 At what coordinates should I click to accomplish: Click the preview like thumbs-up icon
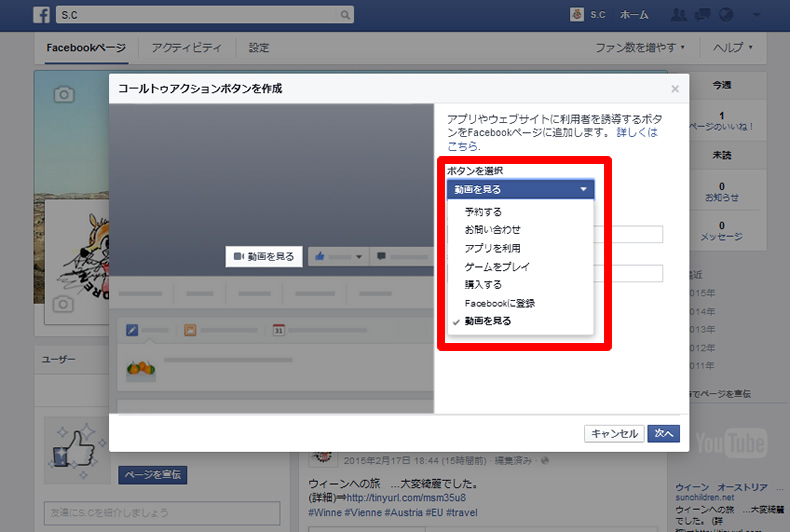point(320,256)
